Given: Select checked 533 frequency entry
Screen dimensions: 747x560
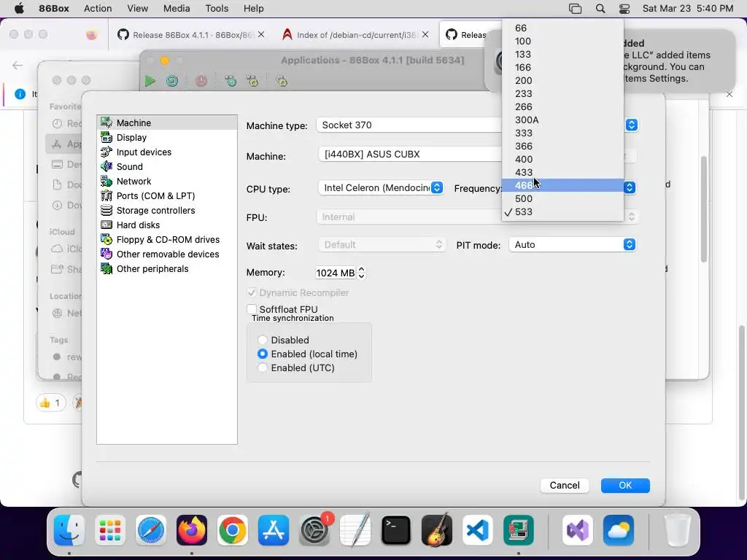Looking at the screenshot, I should 562,212.
